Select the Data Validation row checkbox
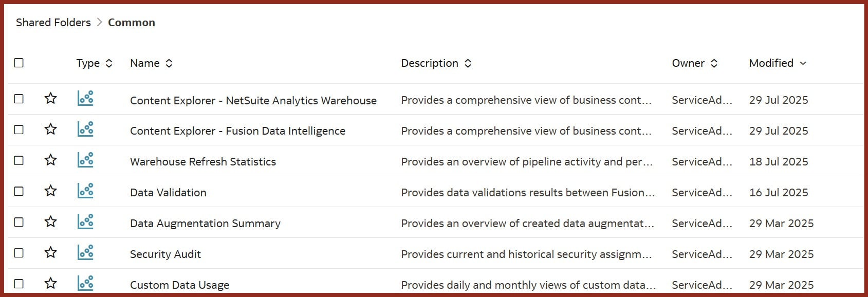The height and width of the screenshot is (297, 868). coord(19,191)
